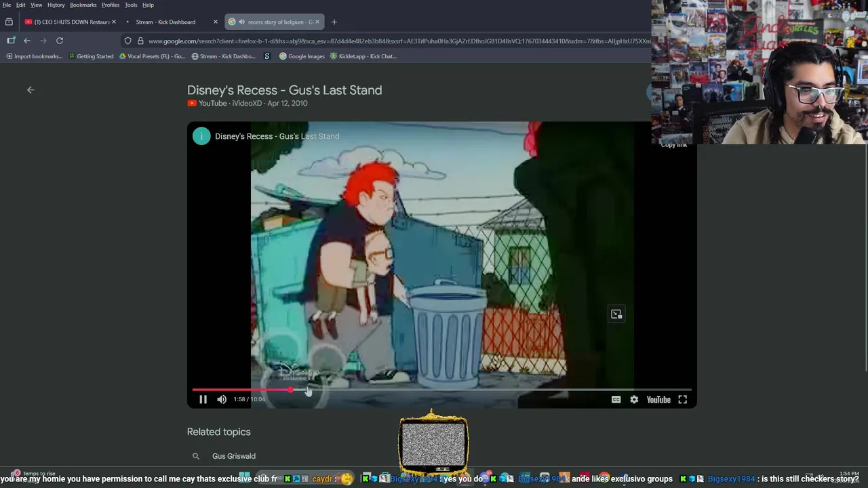Viewport: 868px width, 488px height.
Task: Open the Stream - Kick Dashbo... bookmark
Action: [223, 56]
